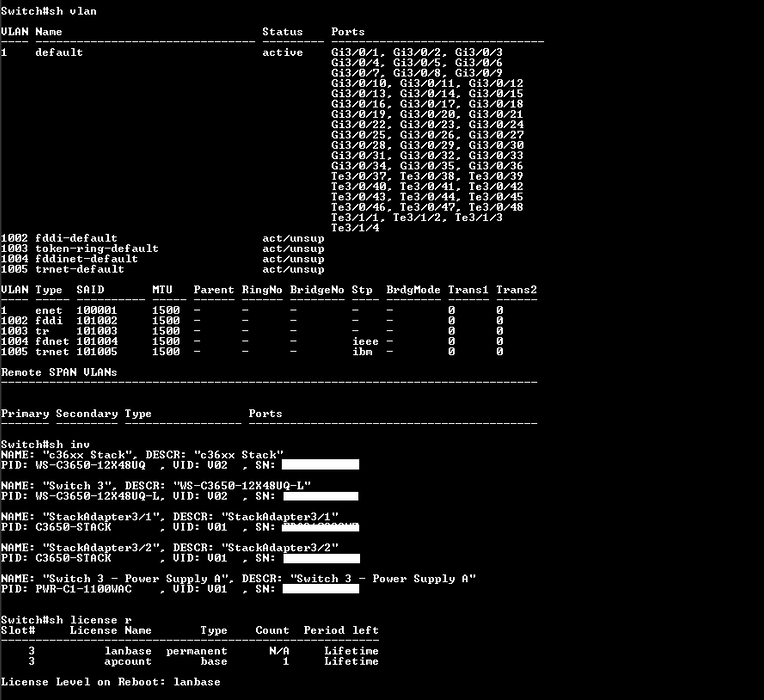Click the SAID value '101003'
This screenshot has width=764, height=700.
click(x=97, y=331)
